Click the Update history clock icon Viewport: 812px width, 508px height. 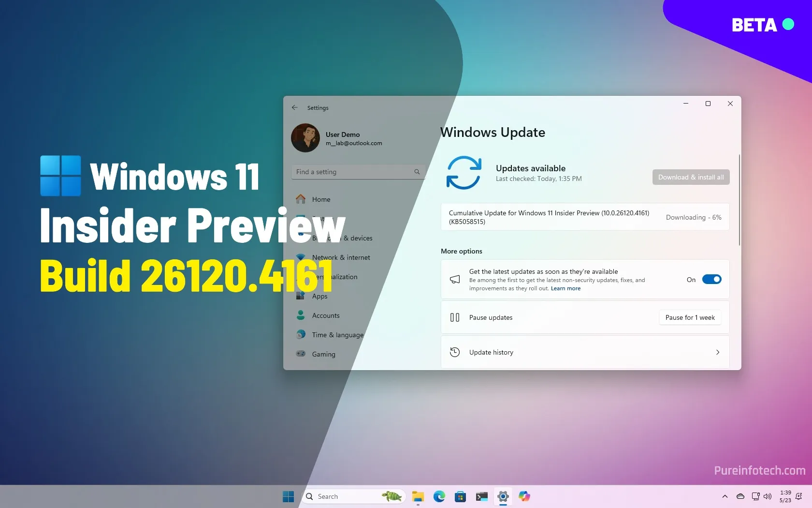pos(455,352)
